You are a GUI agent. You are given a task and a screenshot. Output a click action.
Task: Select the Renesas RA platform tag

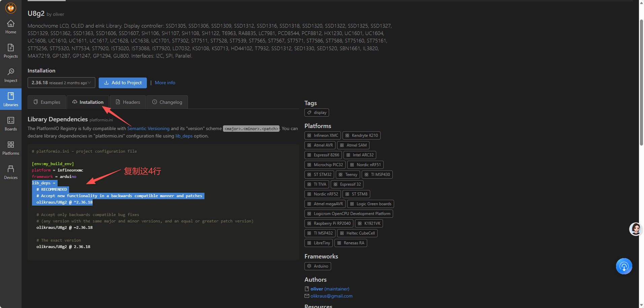(x=351, y=243)
